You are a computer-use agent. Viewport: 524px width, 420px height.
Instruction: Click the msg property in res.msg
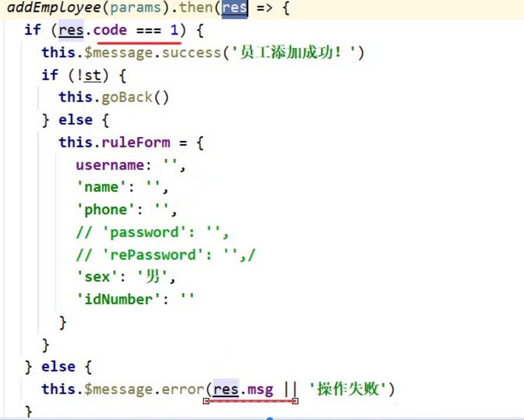pyautogui.click(x=260, y=390)
